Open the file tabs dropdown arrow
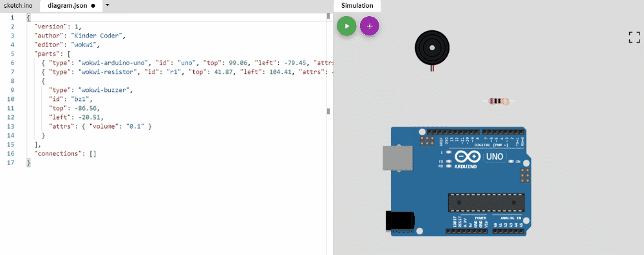 click(x=107, y=5)
